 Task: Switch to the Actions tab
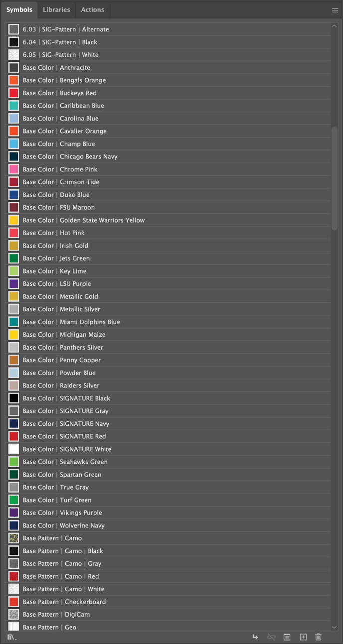tap(93, 9)
